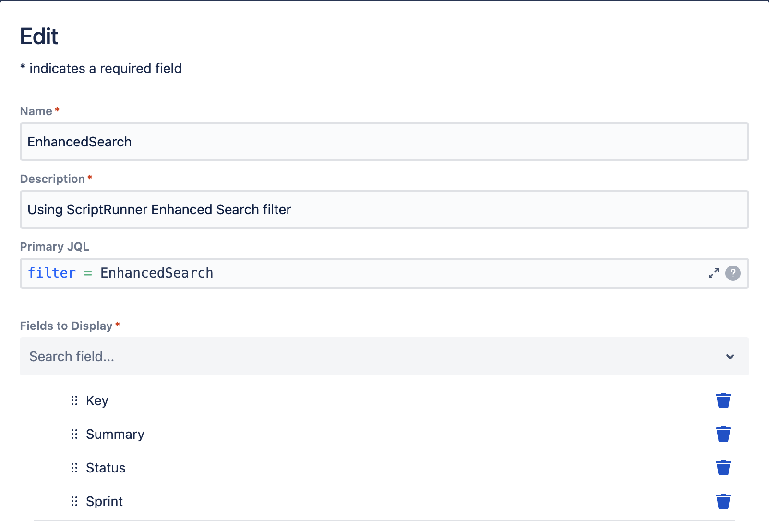The height and width of the screenshot is (532, 769).
Task: Select the Sprint field row label
Action: (x=104, y=501)
